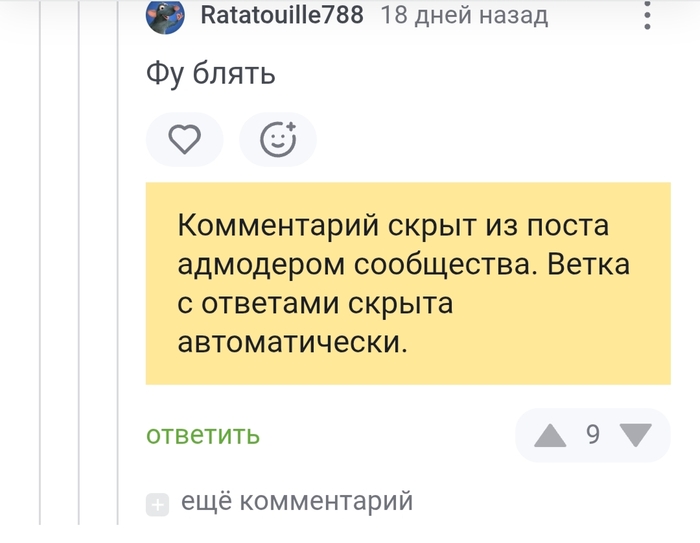Add an emoji reaction with the smiley-plus icon
This screenshot has height=543, width=700.
click(x=278, y=139)
